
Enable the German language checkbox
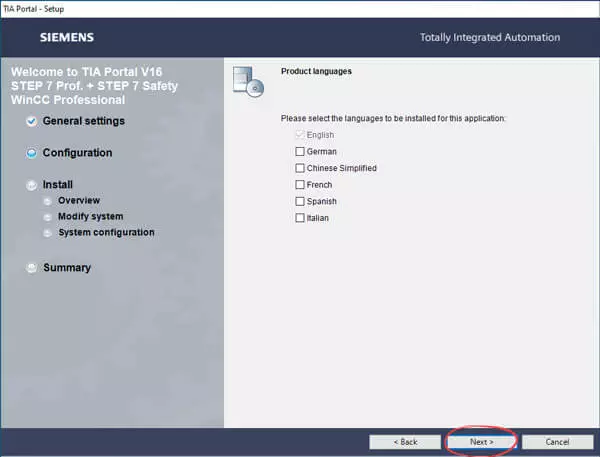pos(300,152)
